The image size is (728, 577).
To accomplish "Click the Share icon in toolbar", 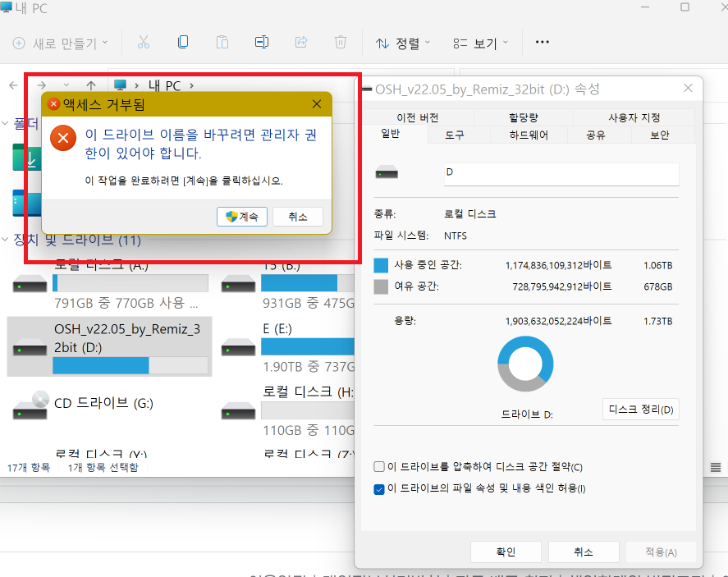I will 301,42.
